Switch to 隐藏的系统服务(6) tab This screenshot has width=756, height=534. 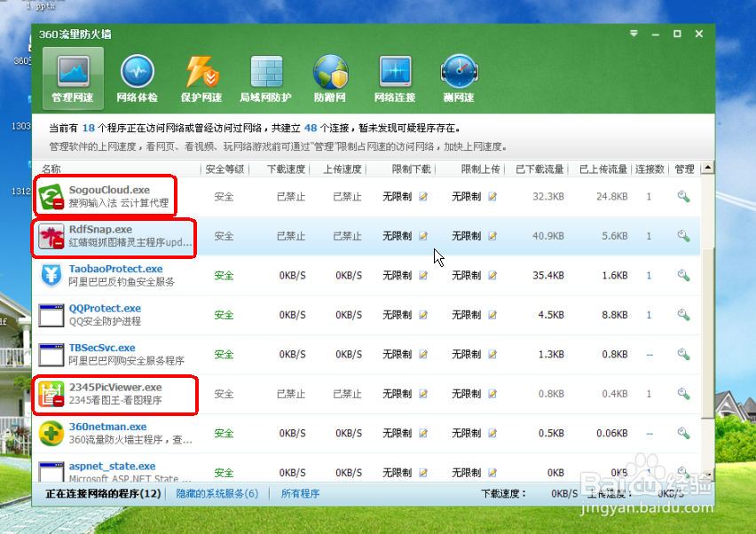point(217,493)
